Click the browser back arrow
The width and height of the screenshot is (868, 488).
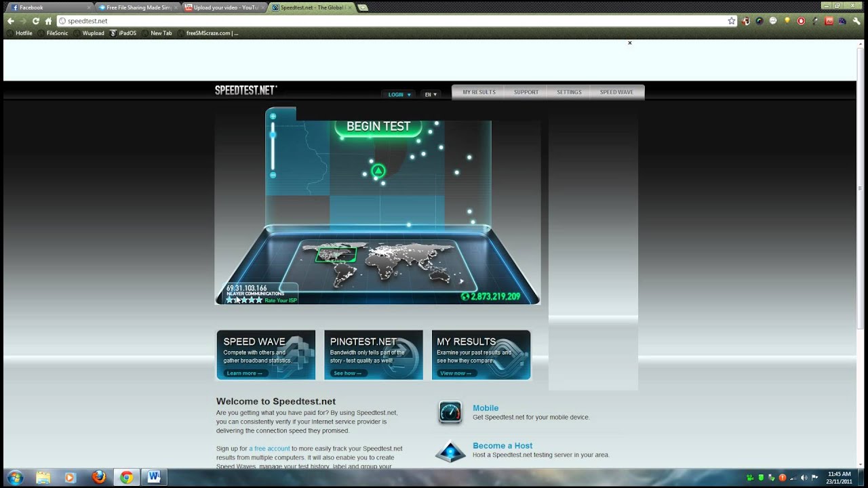point(10,21)
